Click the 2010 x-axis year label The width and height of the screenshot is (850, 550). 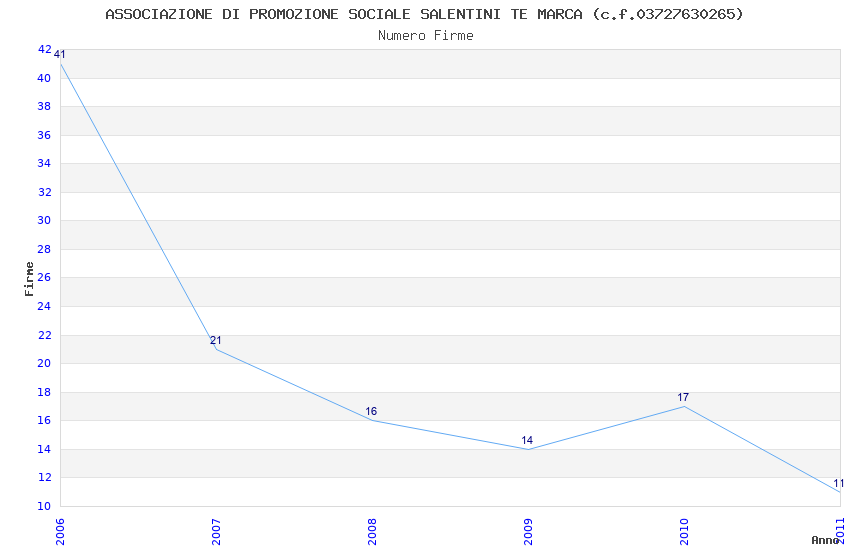tap(684, 531)
